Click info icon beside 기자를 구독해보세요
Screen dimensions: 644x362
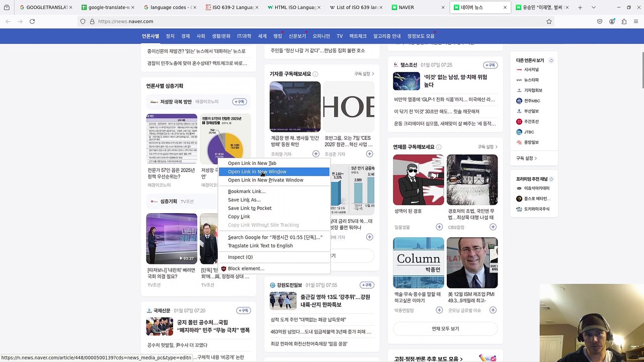pyautogui.click(x=315, y=74)
